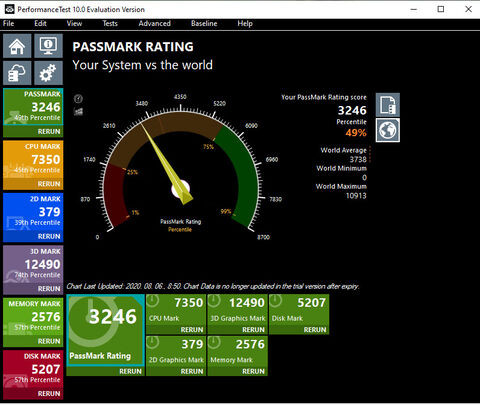This screenshot has height=405, width=480.
Task: Click the cloud baseline upload icon
Action: pos(17,73)
